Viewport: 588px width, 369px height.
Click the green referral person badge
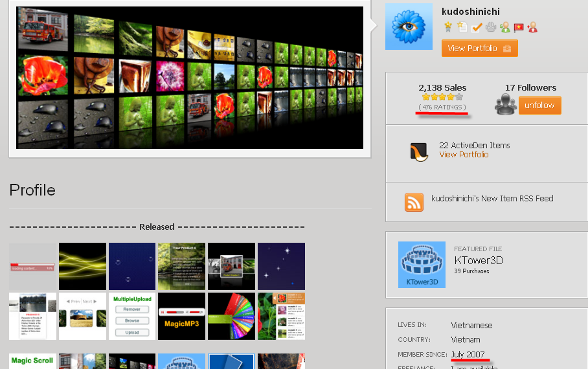(x=504, y=27)
